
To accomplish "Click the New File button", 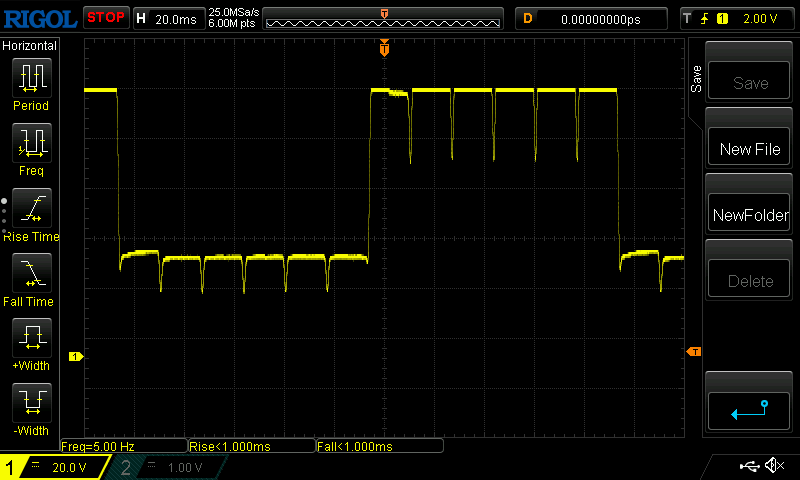I will [x=749, y=146].
